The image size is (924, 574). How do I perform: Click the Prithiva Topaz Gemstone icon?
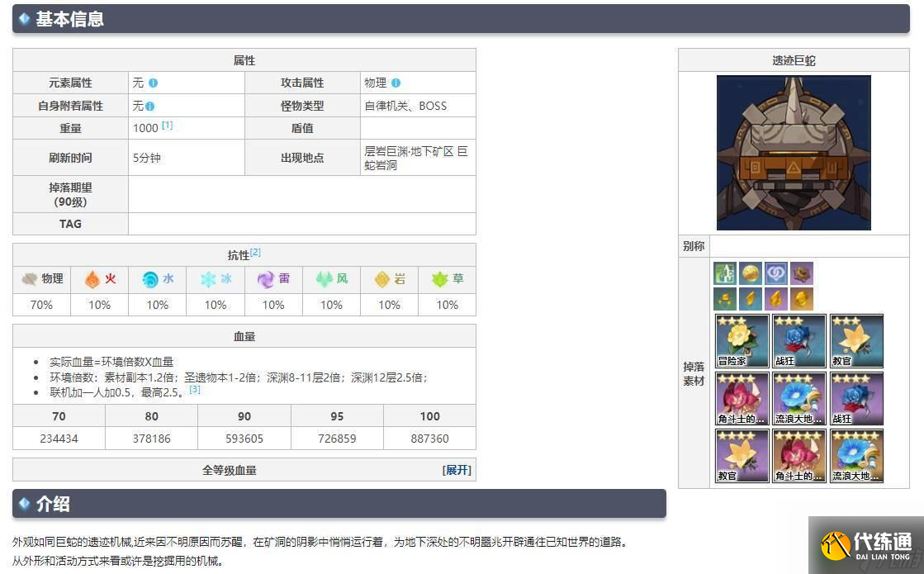click(x=802, y=299)
